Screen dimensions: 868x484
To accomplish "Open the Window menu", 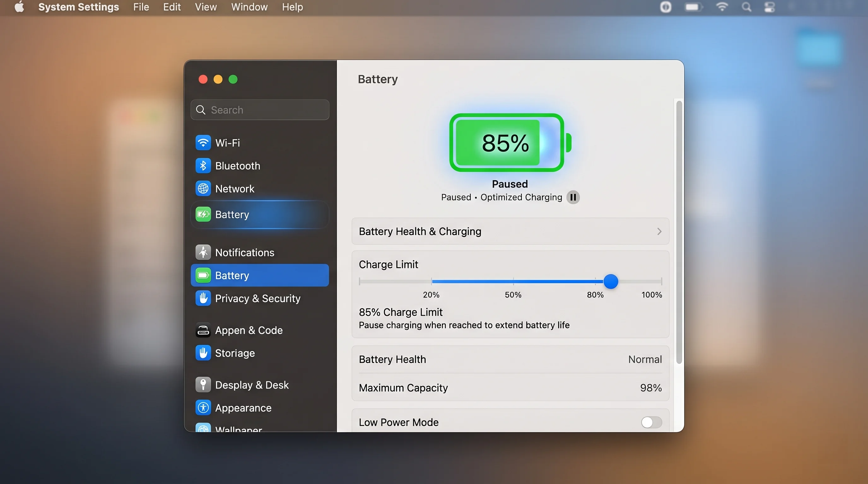I will tap(249, 7).
